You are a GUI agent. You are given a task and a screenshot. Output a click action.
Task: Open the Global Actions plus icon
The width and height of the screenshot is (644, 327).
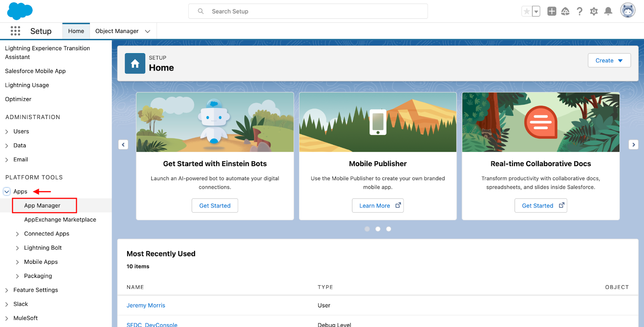coord(552,11)
